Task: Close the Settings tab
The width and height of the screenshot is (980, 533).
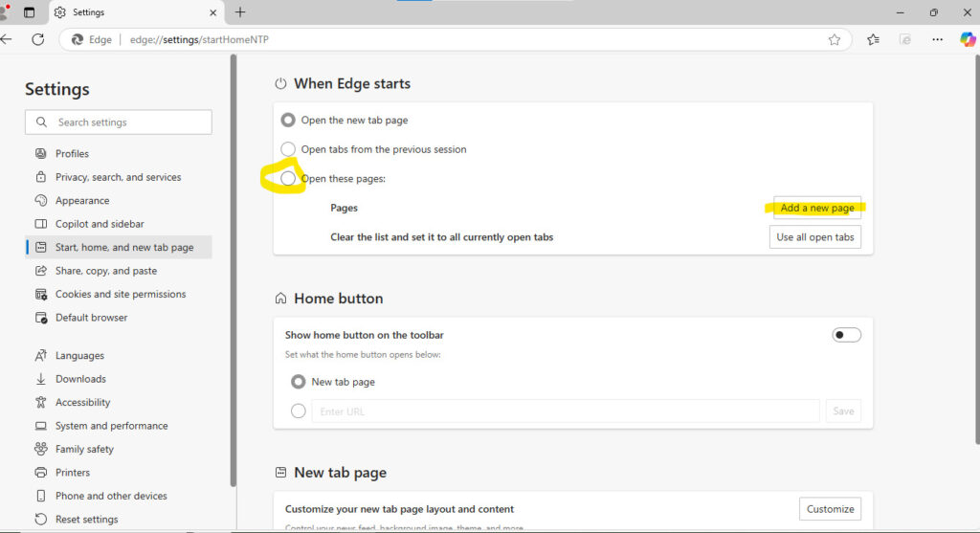Action: (x=213, y=12)
